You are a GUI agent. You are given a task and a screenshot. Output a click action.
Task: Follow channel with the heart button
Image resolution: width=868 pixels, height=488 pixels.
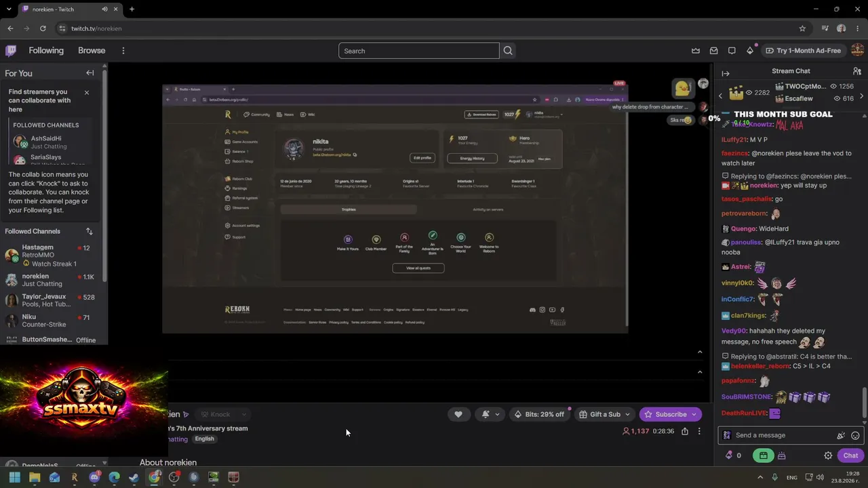point(458,414)
